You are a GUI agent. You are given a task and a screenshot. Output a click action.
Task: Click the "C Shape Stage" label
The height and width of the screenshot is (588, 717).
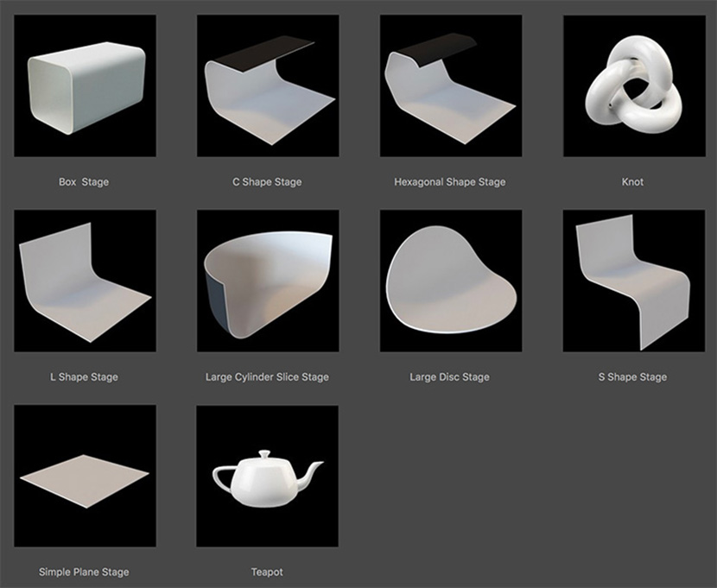267,182
